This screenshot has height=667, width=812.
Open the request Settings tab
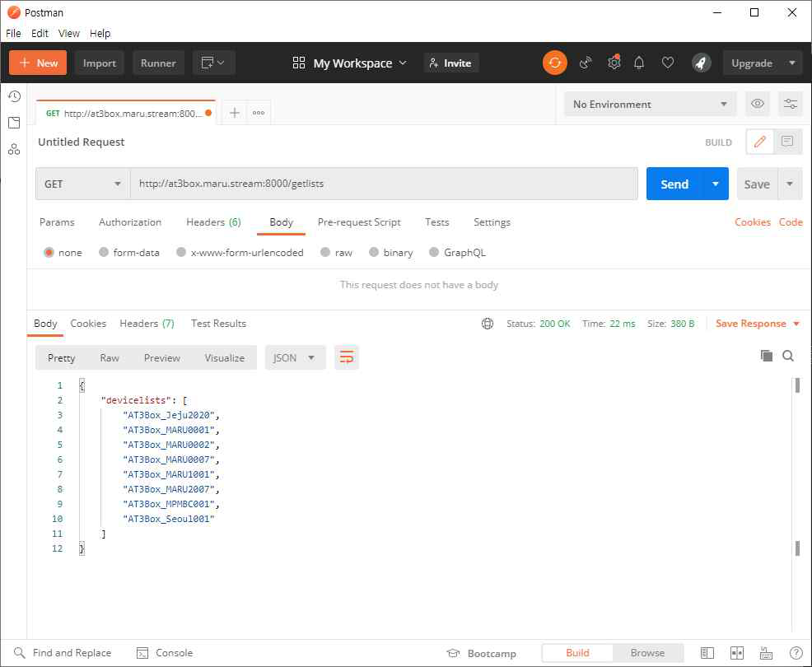pos(492,222)
